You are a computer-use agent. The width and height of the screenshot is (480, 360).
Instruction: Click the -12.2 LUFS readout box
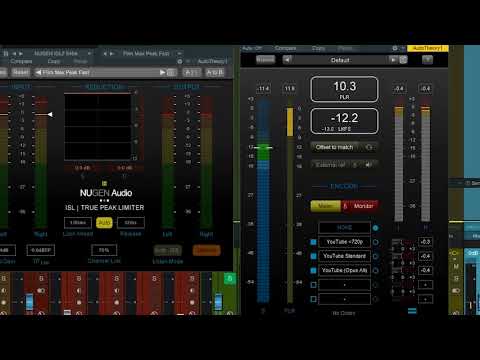pyautogui.click(x=344, y=121)
